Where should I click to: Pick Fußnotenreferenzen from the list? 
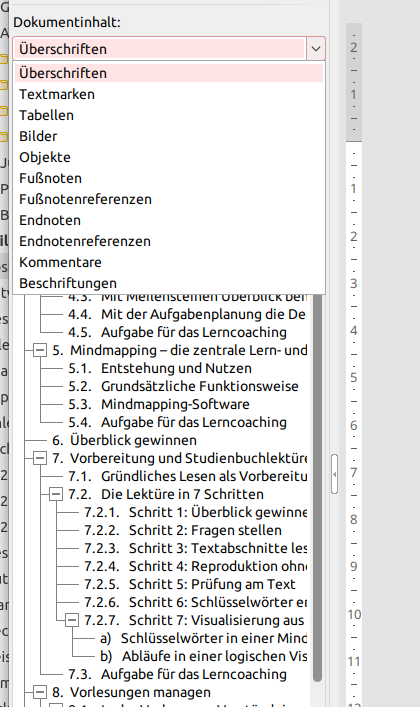pyautogui.click(x=169, y=199)
